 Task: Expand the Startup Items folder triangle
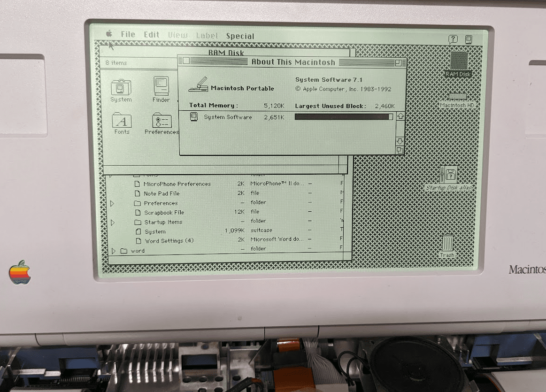[113, 223]
